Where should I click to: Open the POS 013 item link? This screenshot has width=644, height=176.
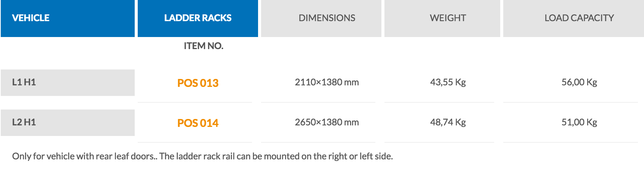(x=198, y=83)
